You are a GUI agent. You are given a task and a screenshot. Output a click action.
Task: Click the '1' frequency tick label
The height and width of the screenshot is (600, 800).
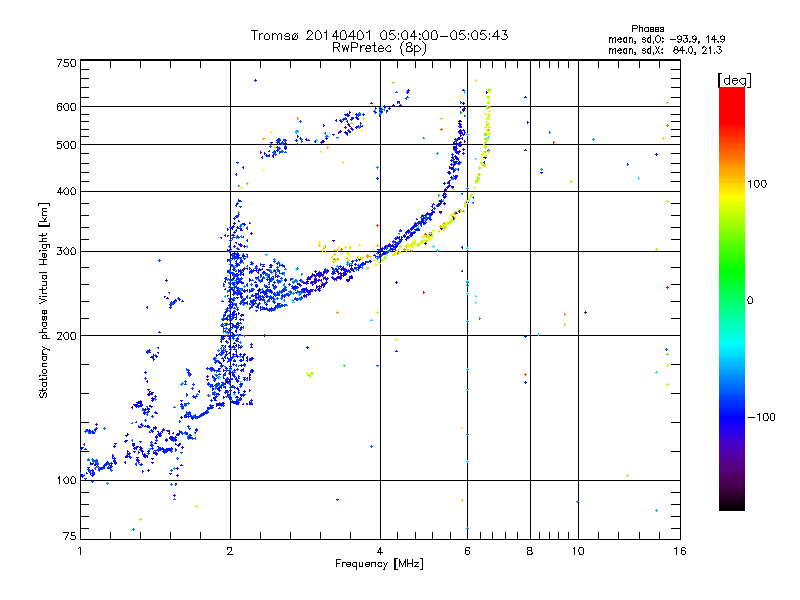pos(80,551)
